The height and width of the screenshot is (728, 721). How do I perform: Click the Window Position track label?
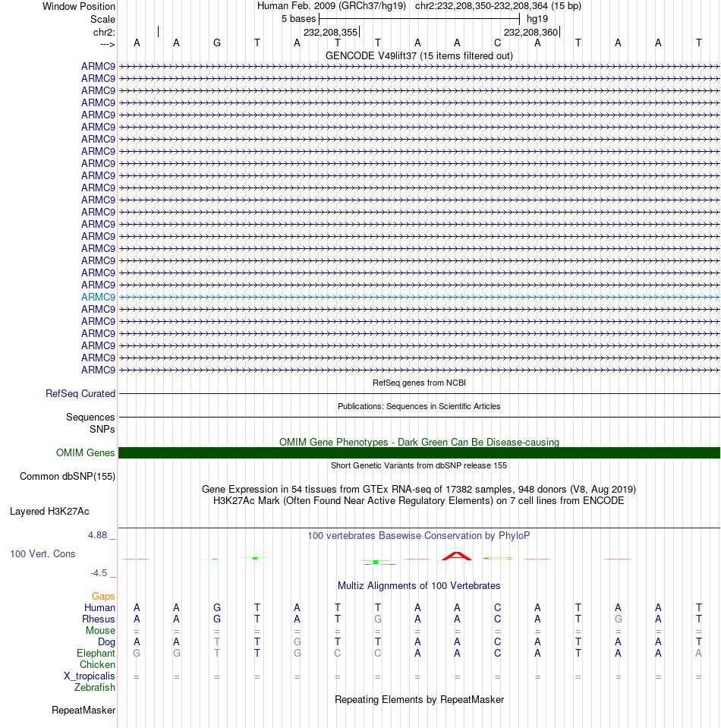[x=78, y=7]
